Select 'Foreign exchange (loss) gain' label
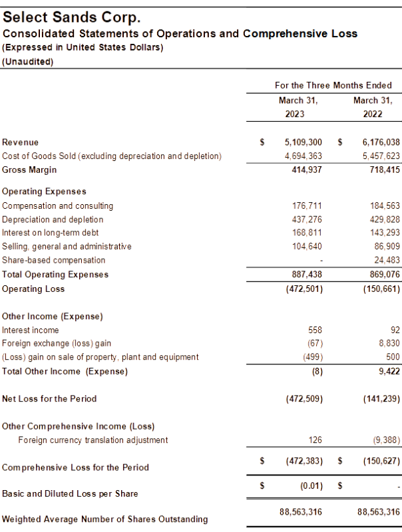Viewport: 402px width, 532px height. (57, 344)
